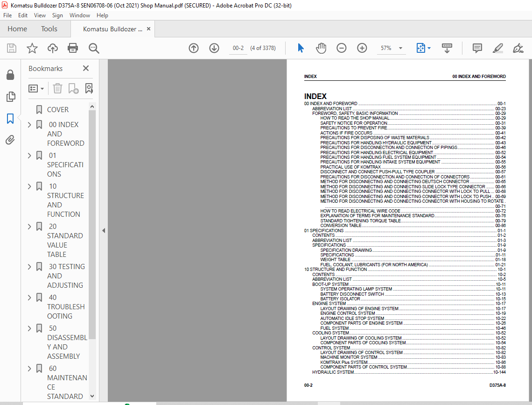This screenshot has width=532, height=405.
Task: Expand the 00 INDEX AND FOREWORD bookmark
Action: pyautogui.click(x=29, y=125)
